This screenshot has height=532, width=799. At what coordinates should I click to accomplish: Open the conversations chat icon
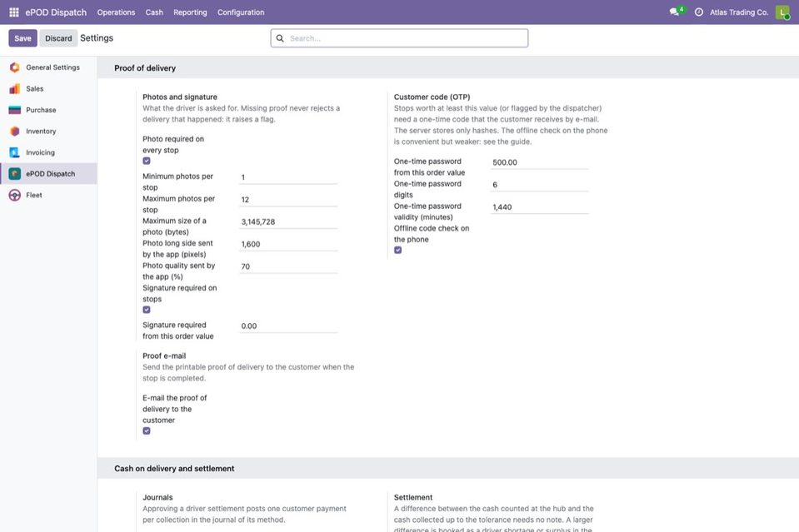(675, 12)
